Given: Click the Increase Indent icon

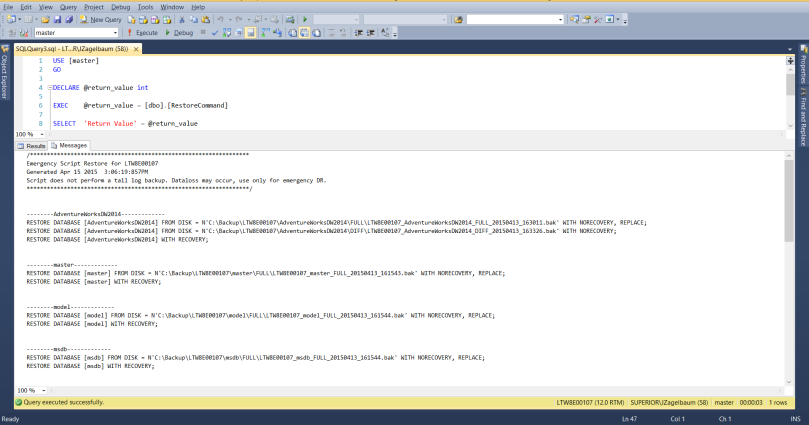Looking at the screenshot, I should 370,32.
